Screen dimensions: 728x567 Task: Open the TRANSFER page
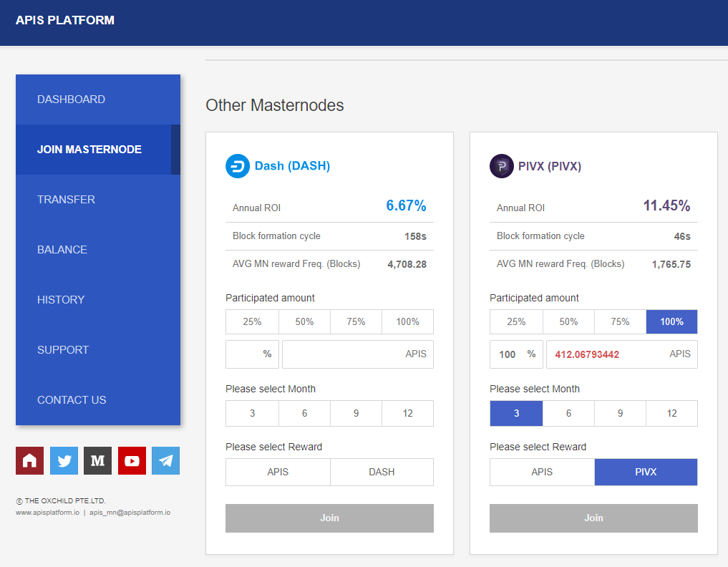click(98, 200)
